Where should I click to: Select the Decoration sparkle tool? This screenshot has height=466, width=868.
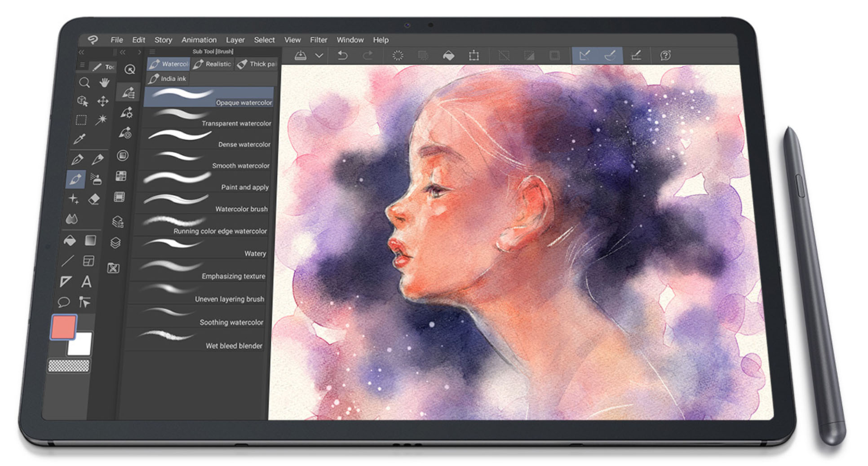[x=74, y=199]
